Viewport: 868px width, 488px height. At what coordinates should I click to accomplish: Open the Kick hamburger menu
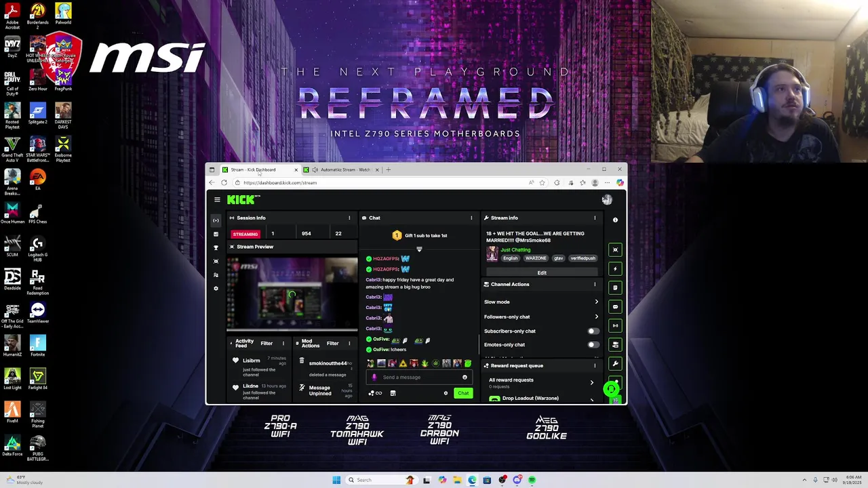click(x=217, y=199)
